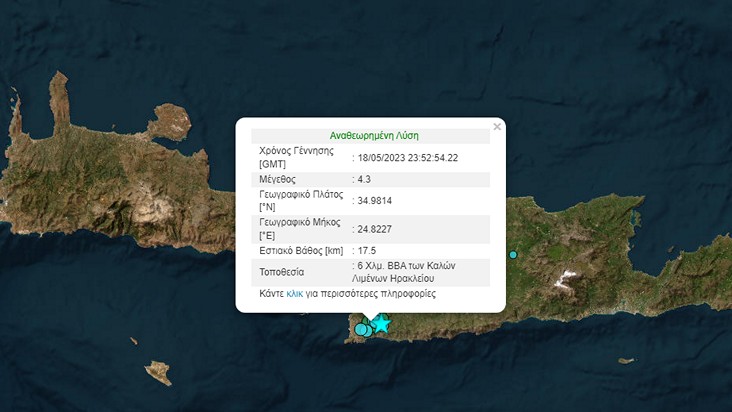
Task: Click the small island off Crete's southeast coast
Action: pos(624,357)
